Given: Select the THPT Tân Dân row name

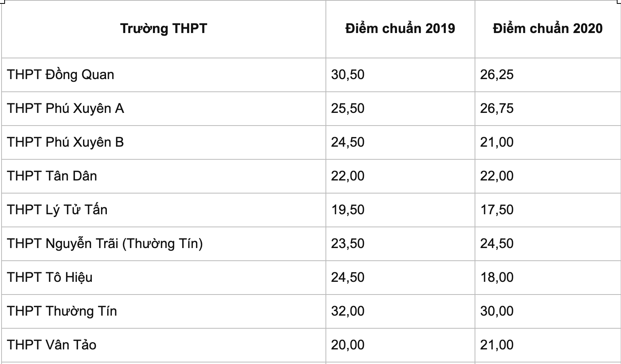Looking at the screenshot, I should coord(52,176).
